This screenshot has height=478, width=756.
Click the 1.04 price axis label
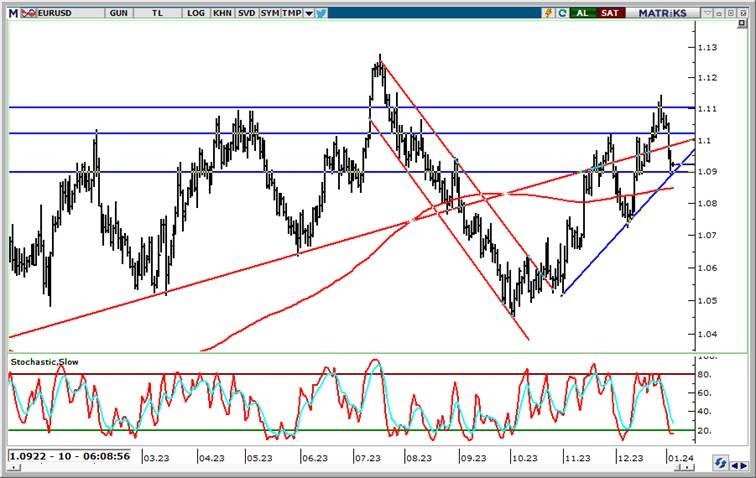tap(708, 333)
